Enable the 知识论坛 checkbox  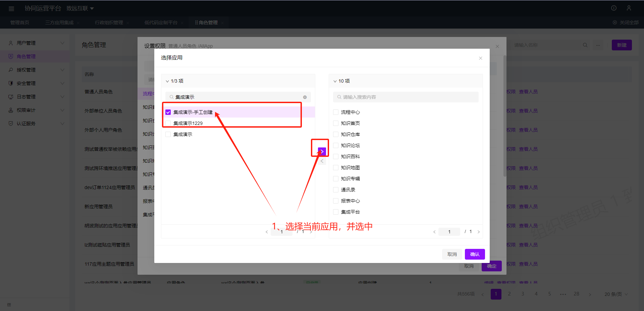pos(336,145)
